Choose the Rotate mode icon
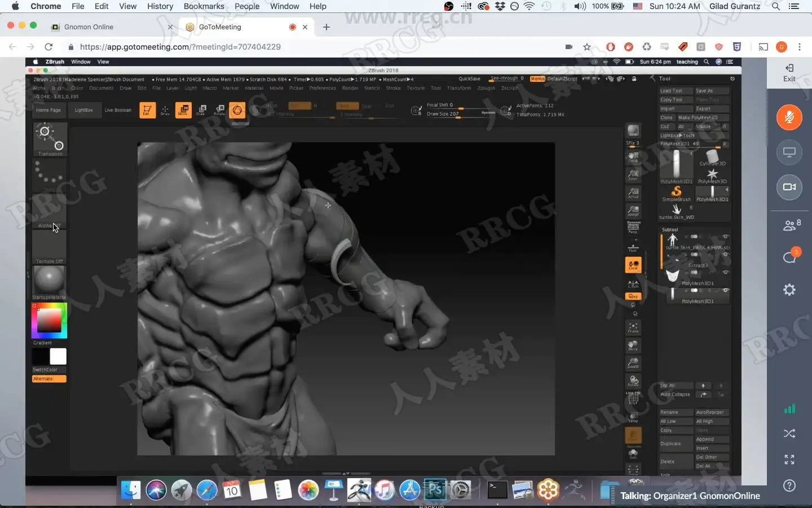The height and width of the screenshot is (508, 812). pyautogui.click(x=219, y=110)
